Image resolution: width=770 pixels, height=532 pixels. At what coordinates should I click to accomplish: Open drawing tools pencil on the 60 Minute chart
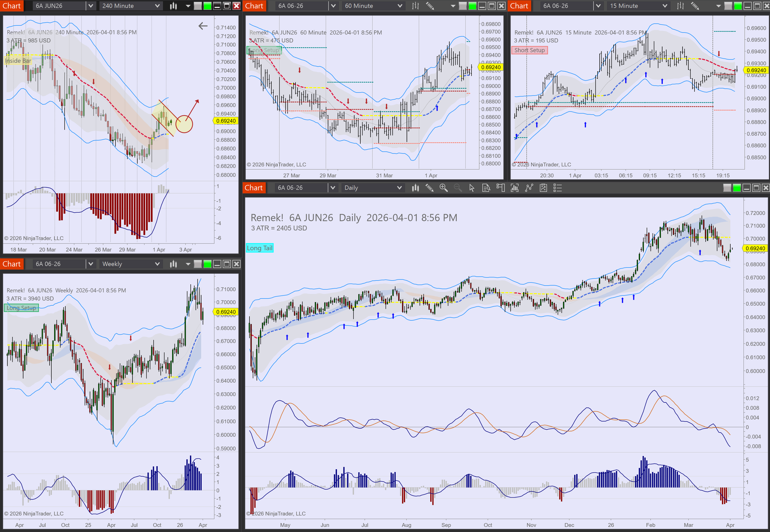pos(430,6)
